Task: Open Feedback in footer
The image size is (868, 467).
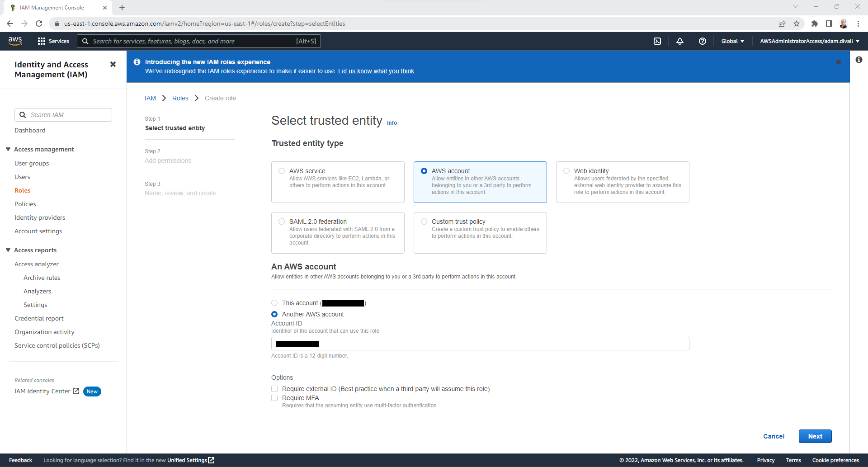Action: click(20, 460)
